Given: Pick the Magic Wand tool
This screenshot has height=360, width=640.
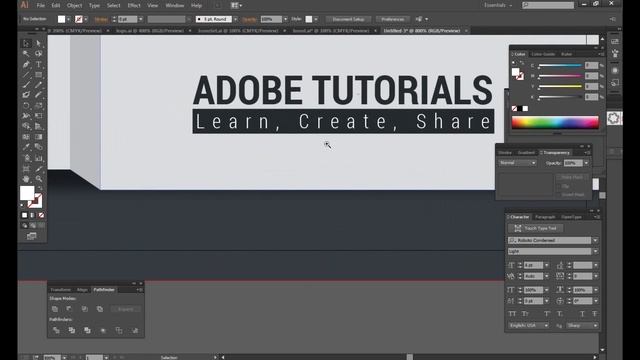Looking at the screenshot, I should [x=26, y=54].
